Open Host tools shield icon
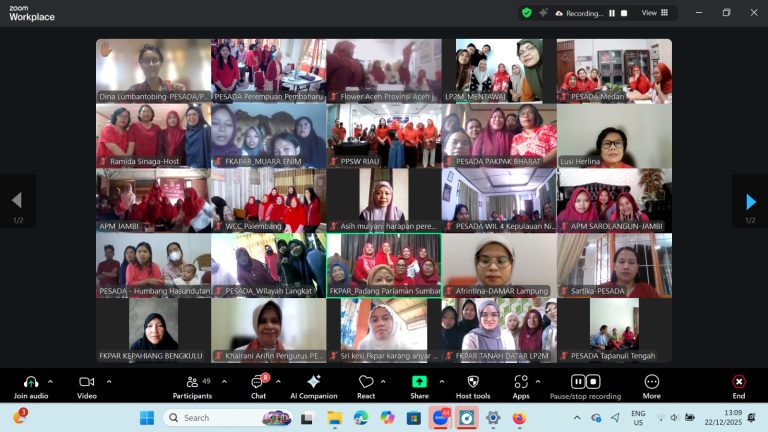768x432 pixels. [x=473, y=382]
